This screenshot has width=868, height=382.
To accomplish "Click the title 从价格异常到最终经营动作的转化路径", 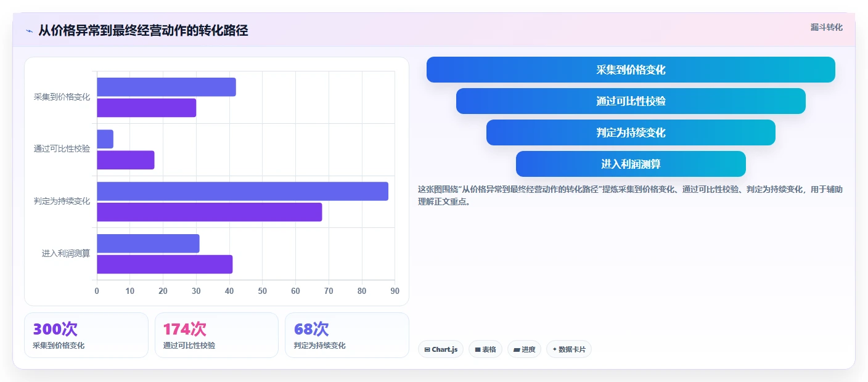I will click(143, 30).
